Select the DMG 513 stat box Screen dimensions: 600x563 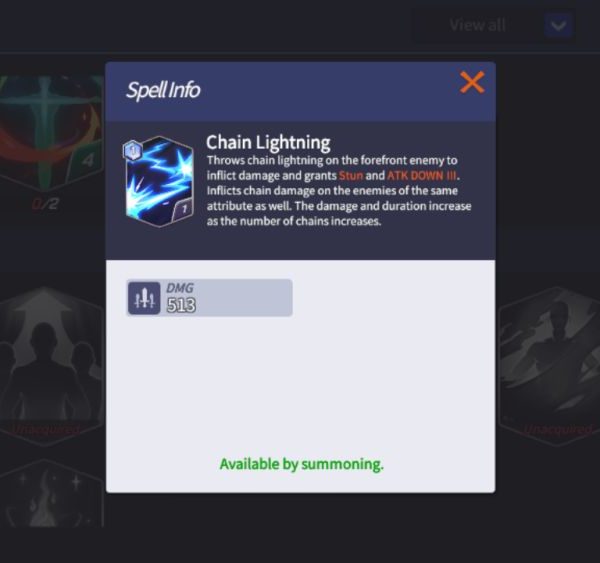[x=209, y=298]
